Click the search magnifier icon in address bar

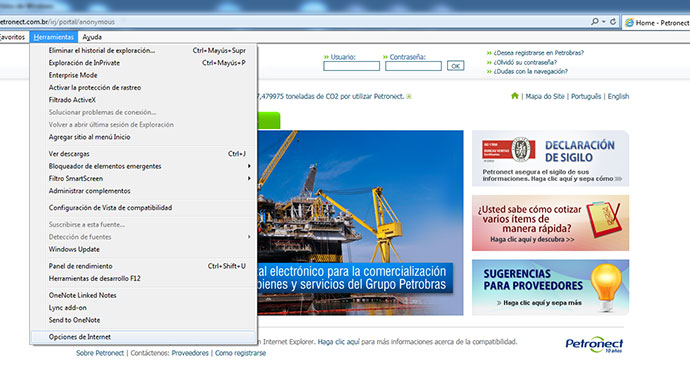(x=595, y=21)
